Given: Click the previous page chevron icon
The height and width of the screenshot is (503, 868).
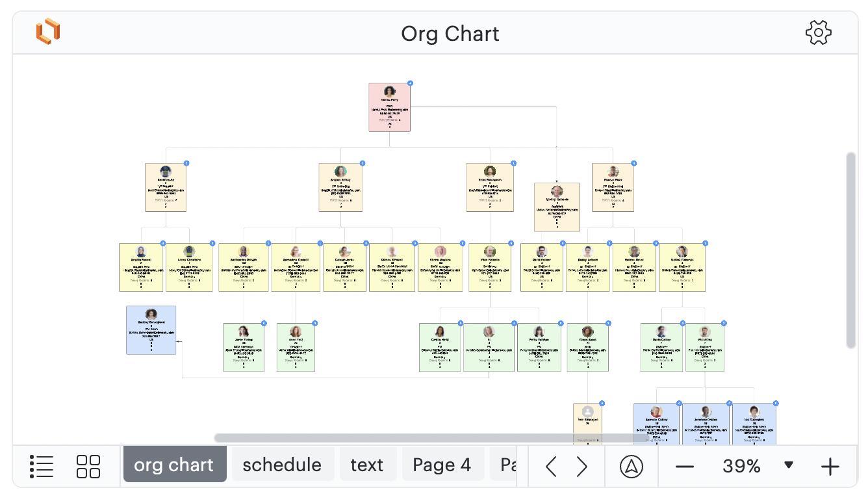Looking at the screenshot, I should pyautogui.click(x=552, y=466).
